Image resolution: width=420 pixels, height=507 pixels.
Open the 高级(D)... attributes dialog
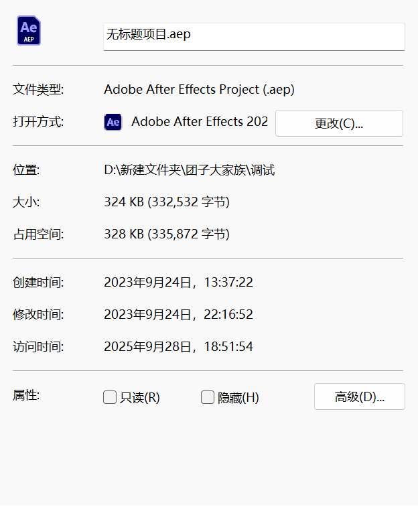click(359, 396)
